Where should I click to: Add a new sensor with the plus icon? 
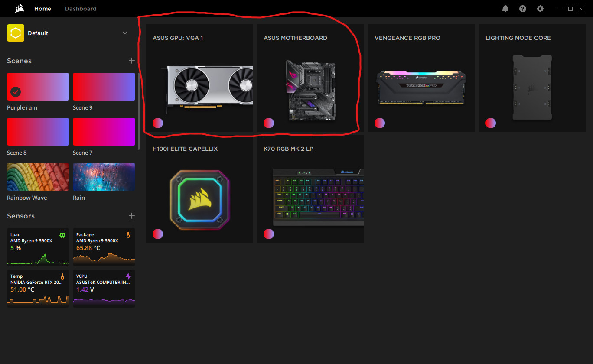point(132,216)
